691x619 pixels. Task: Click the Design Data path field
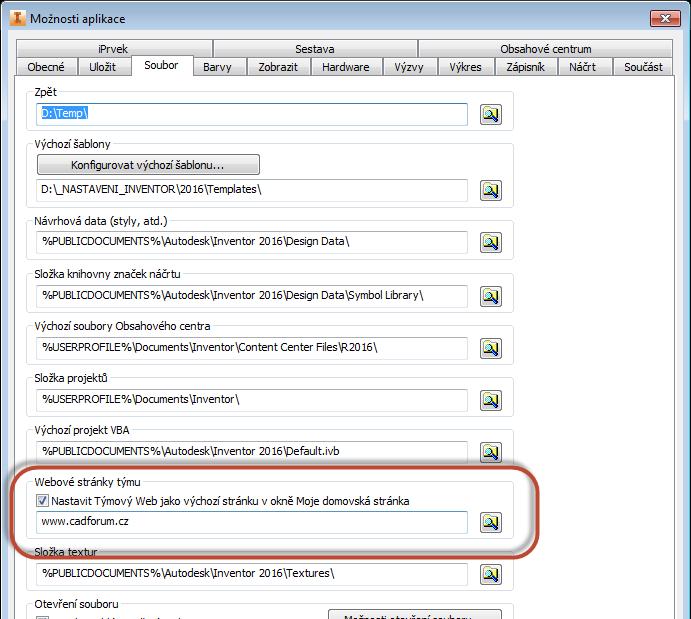click(x=252, y=242)
